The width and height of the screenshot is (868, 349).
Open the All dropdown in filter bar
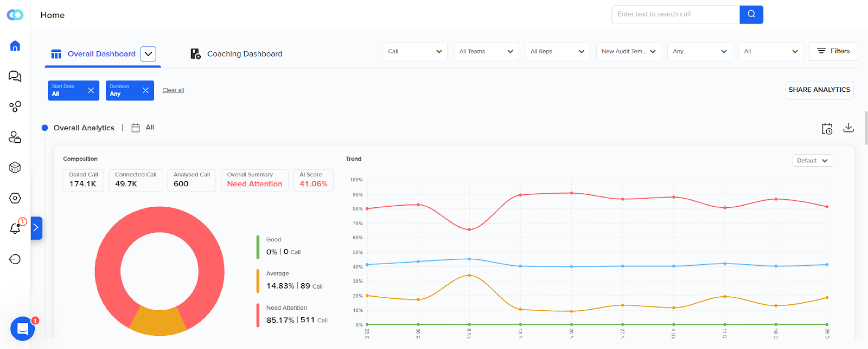771,51
